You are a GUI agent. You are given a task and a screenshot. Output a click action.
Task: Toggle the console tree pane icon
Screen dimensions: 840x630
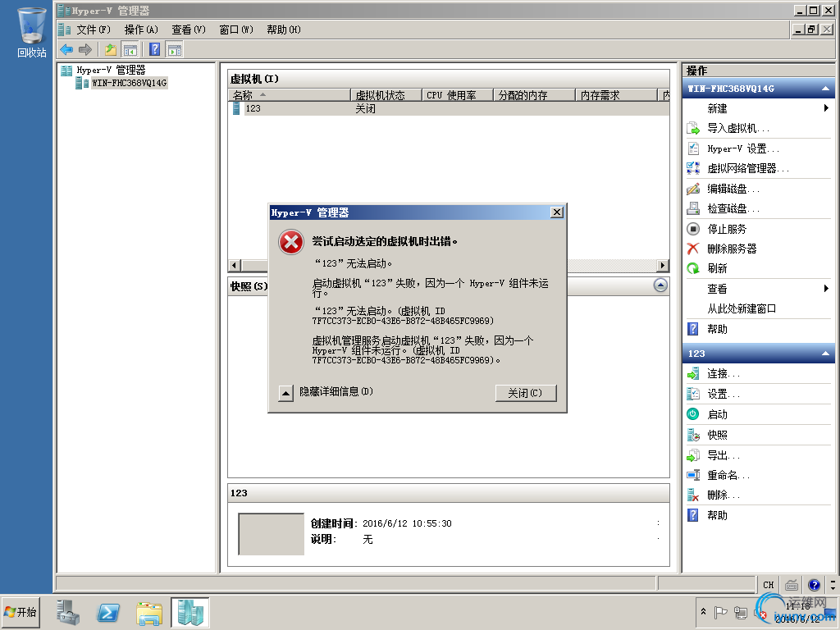[130, 50]
